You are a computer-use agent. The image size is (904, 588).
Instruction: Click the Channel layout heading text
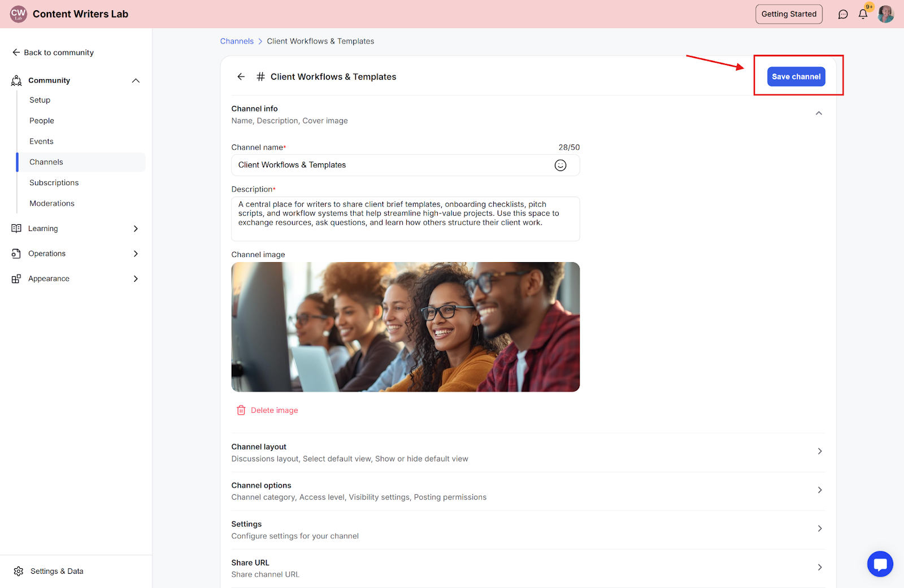259,447
